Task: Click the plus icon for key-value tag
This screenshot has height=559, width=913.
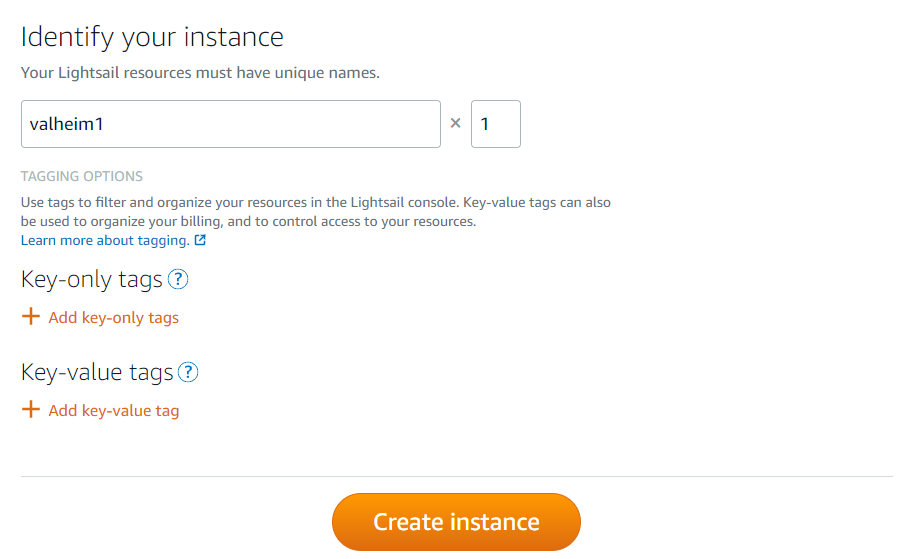Action: click(x=30, y=409)
